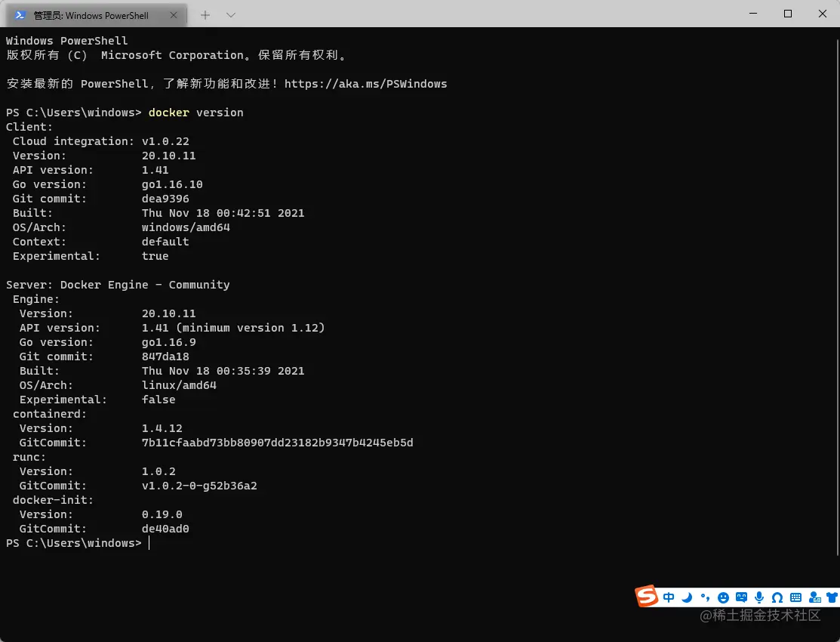
Task: Select the 管理员: Windows PowerShell tab
Action: [x=97, y=15]
